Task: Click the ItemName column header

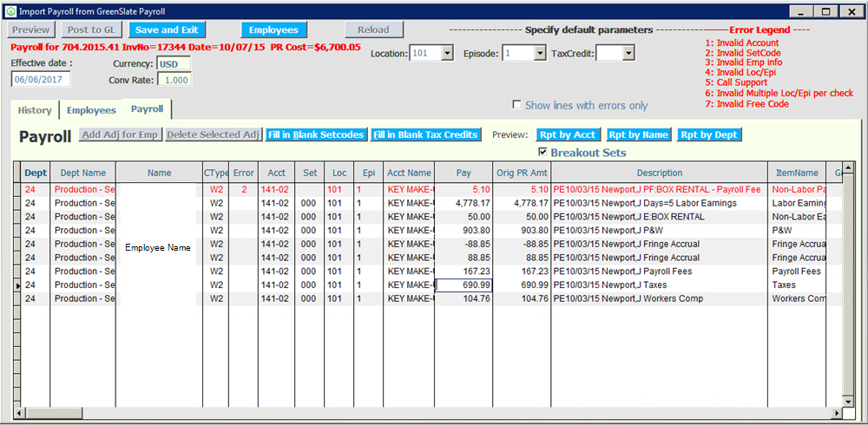Action: pos(797,173)
